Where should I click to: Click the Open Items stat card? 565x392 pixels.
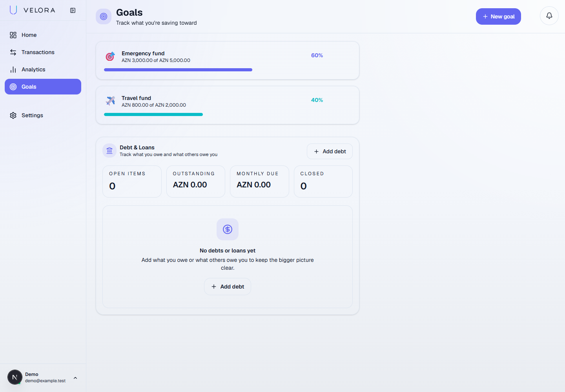132,181
